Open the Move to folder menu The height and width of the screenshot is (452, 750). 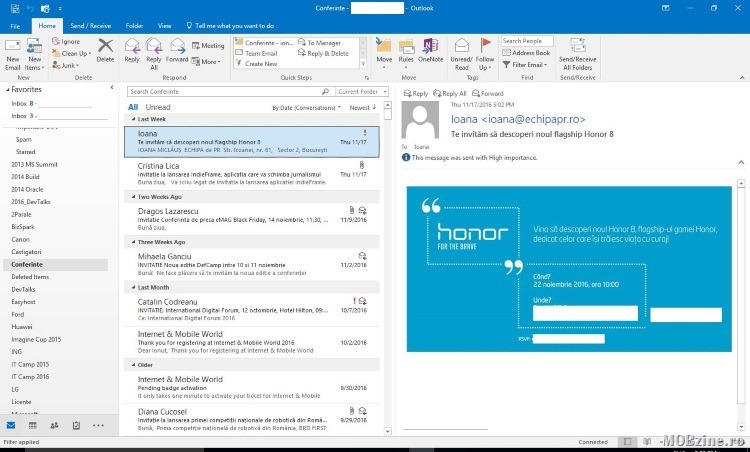[x=384, y=54]
